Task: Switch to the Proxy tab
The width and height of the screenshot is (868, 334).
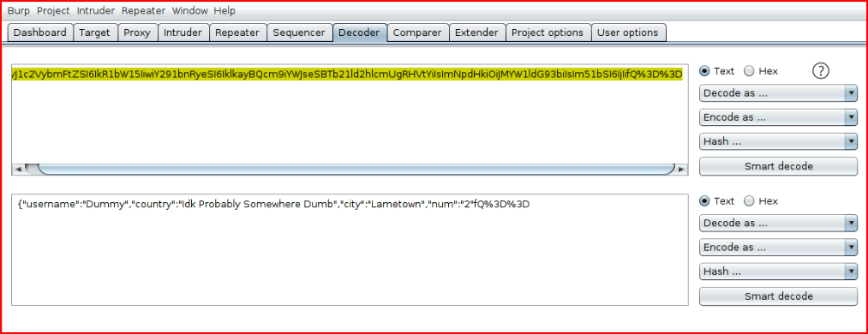Action: click(137, 33)
